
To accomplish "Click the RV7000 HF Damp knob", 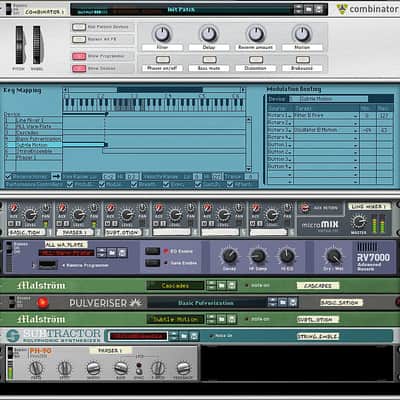I will coord(258,256).
